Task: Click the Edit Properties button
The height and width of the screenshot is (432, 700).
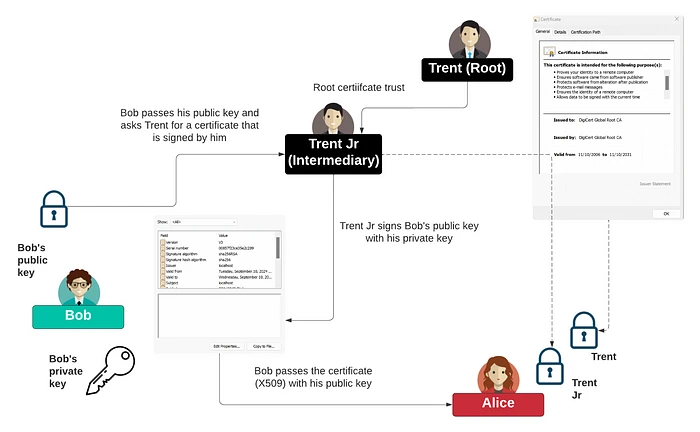Action: (227, 346)
